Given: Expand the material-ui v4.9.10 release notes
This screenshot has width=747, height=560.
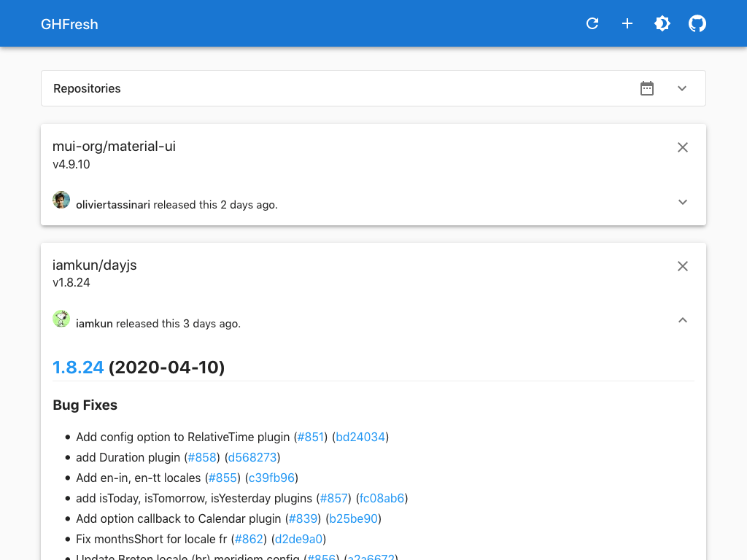Looking at the screenshot, I should (683, 202).
